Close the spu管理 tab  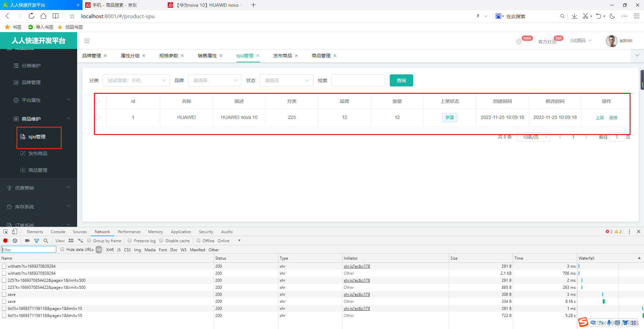[x=258, y=56]
